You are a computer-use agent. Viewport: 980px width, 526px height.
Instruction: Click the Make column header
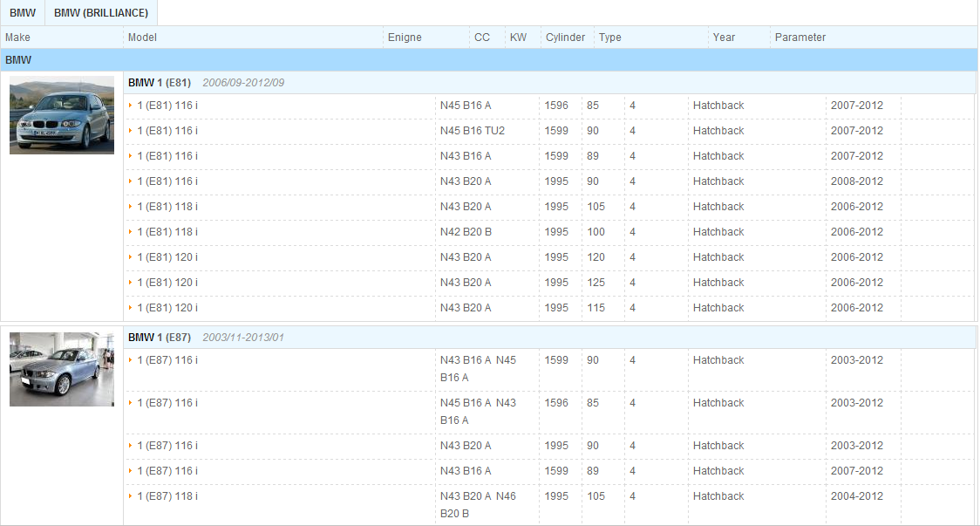coord(17,38)
